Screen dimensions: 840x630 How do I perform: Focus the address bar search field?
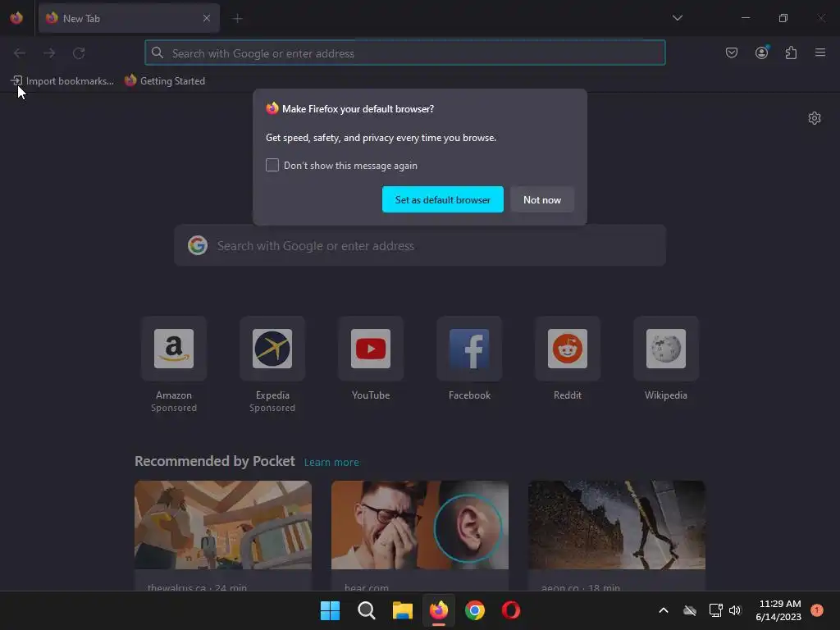pos(405,53)
